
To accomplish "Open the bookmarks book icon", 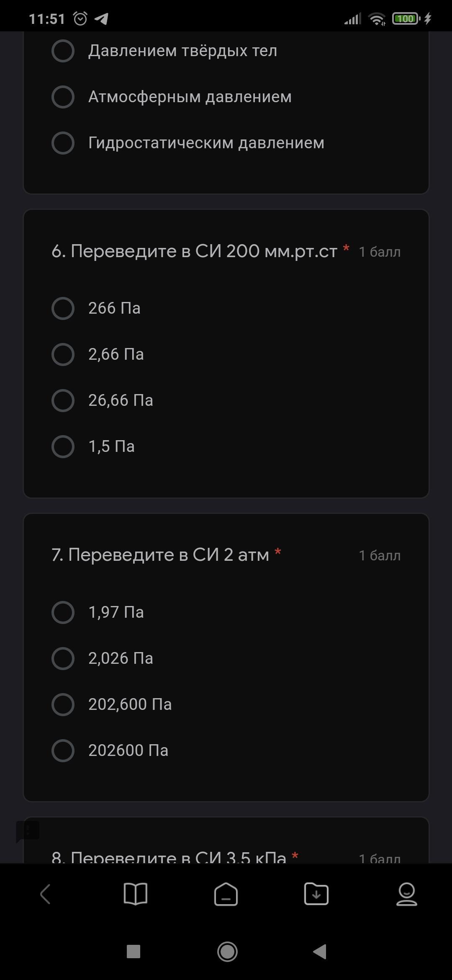I will point(136,894).
